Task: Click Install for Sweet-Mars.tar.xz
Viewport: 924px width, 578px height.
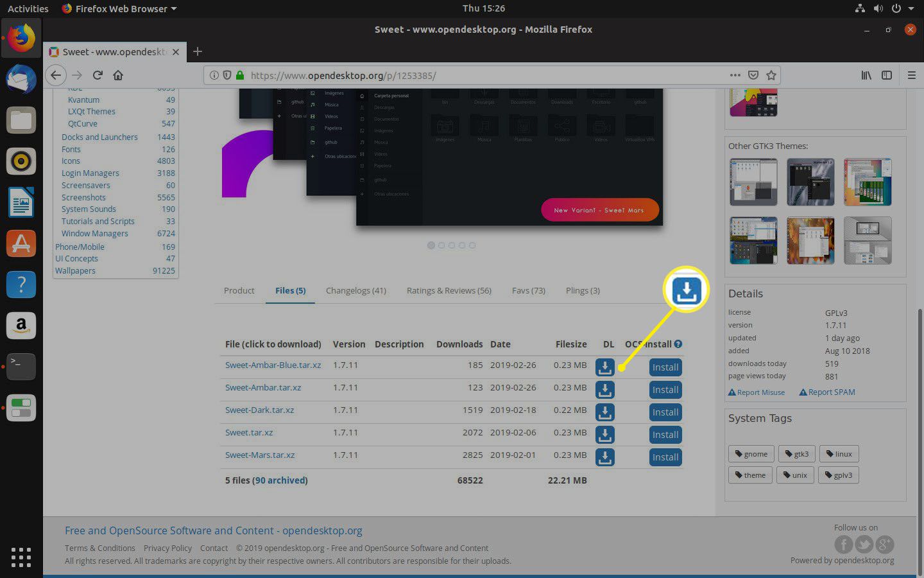Action: [665, 457]
